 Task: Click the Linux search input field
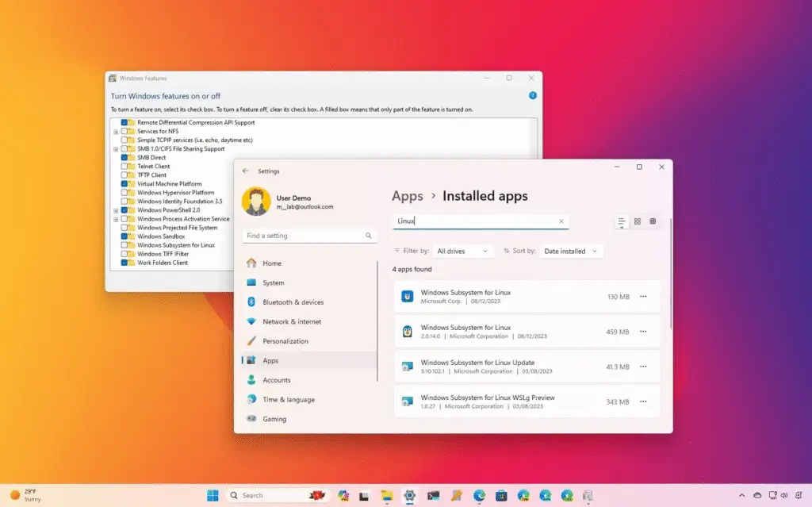476,221
